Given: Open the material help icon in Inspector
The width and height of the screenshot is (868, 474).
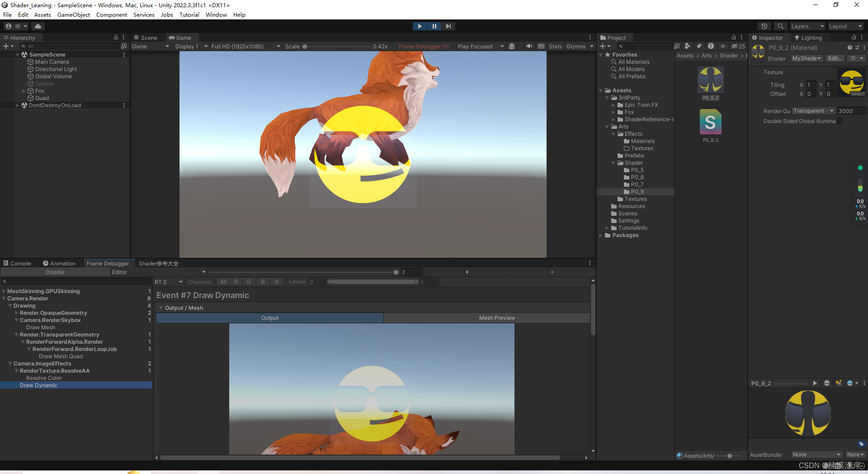Looking at the screenshot, I should 849,47.
